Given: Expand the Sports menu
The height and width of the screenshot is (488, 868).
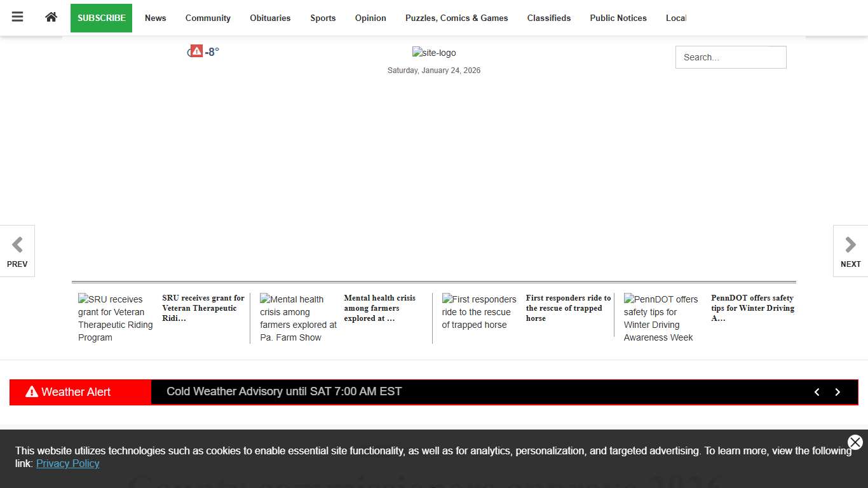Looking at the screenshot, I should (323, 18).
